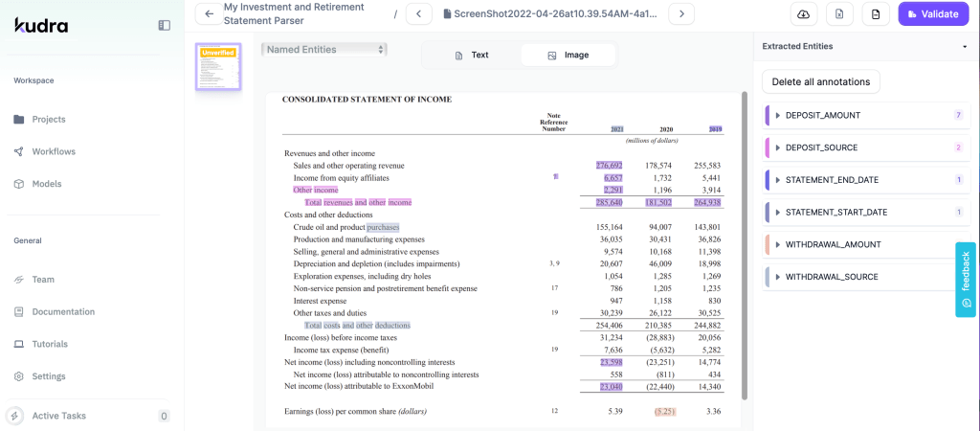The image size is (980, 431).
Task: Collapse the Extracted Entities panel
Action: point(964,46)
